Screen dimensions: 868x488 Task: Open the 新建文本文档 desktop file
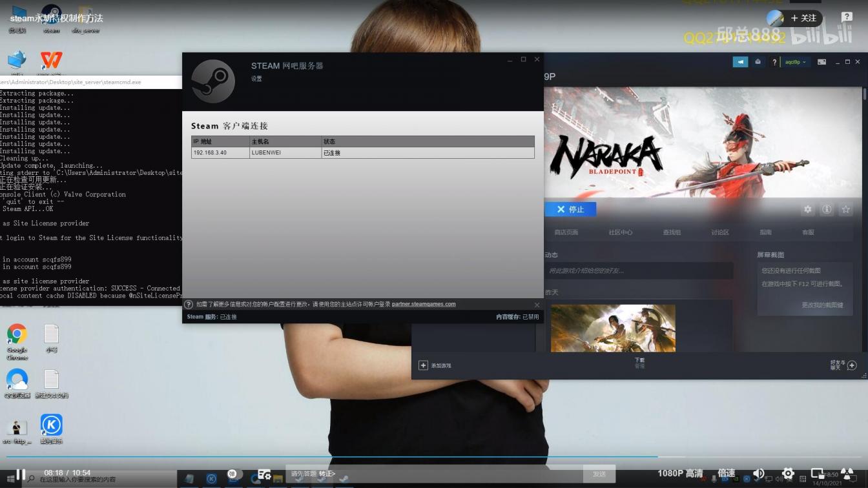(x=52, y=384)
